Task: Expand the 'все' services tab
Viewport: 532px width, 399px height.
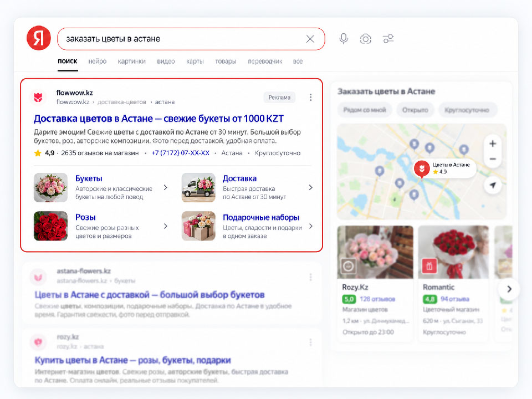Action: (x=298, y=62)
